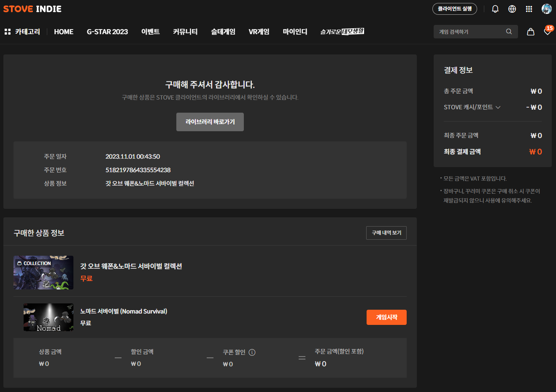Select the 커뮤니티 menu item
This screenshot has height=392, width=556.
click(x=185, y=32)
